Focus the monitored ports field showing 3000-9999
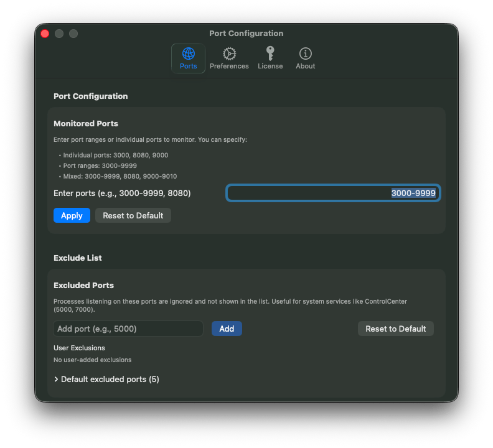Viewport: 493px width, 448px height. (x=333, y=193)
